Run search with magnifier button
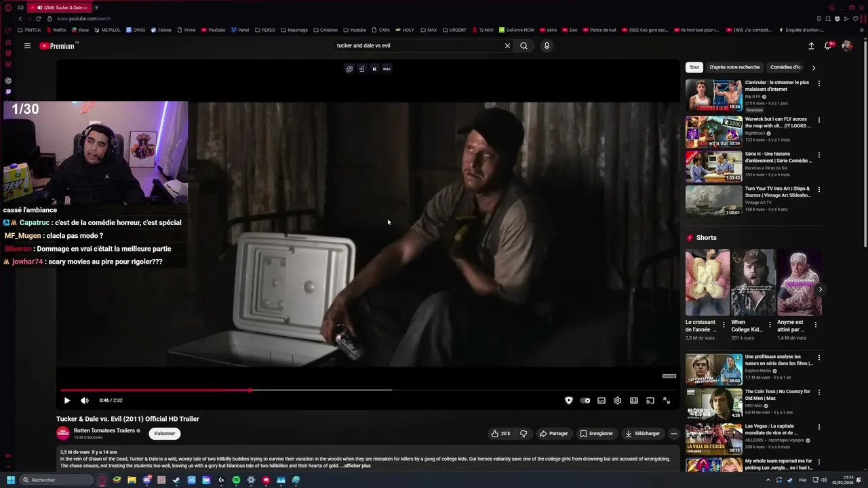868x488 pixels. pyautogui.click(x=524, y=46)
